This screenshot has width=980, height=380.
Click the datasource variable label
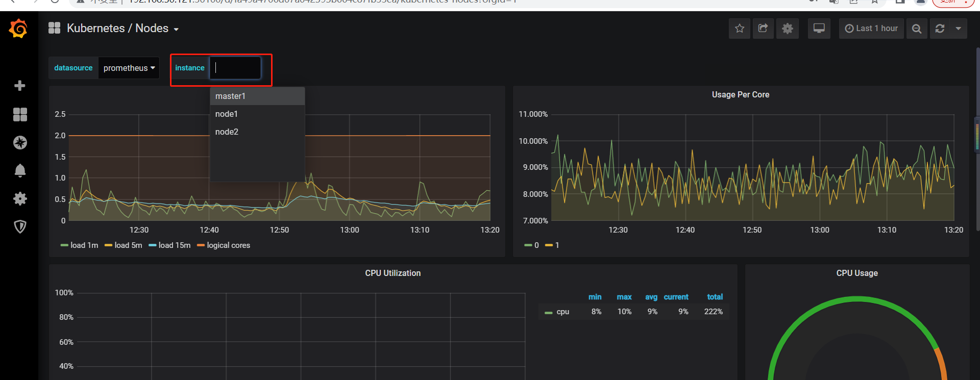pyautogui.click(x=73, y=68)
